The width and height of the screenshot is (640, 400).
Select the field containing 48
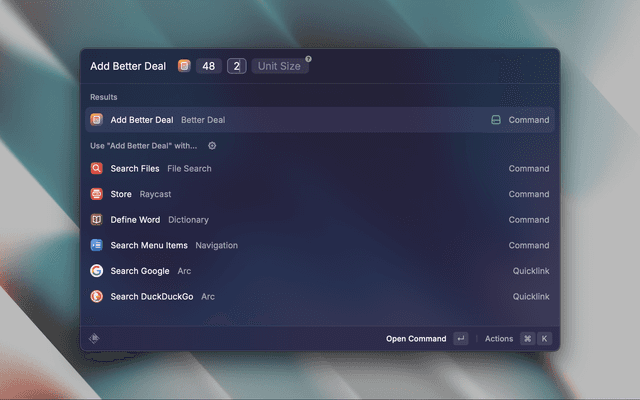click(209, 66)
